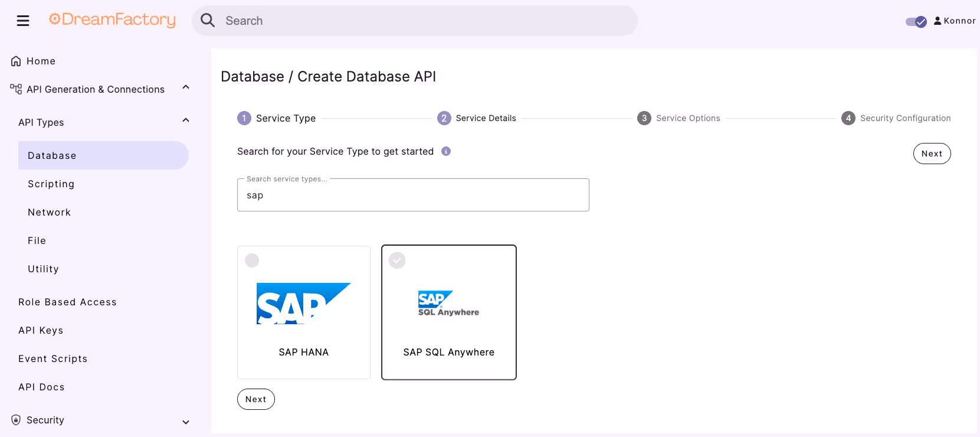The image size is (980, 437).
Task: Toggle the theme switch near Konnor
Action: [x=916, y=22]
